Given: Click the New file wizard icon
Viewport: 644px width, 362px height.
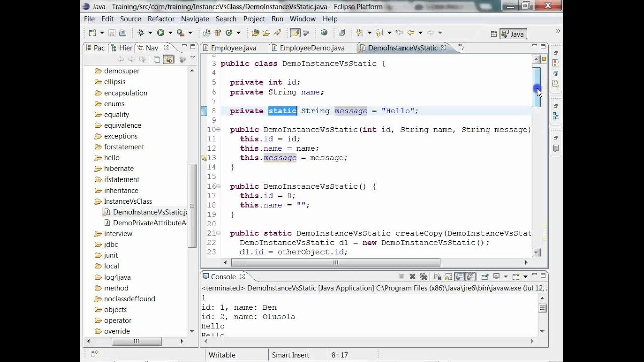Looking at the screenshot, I should tap(92, 33).
